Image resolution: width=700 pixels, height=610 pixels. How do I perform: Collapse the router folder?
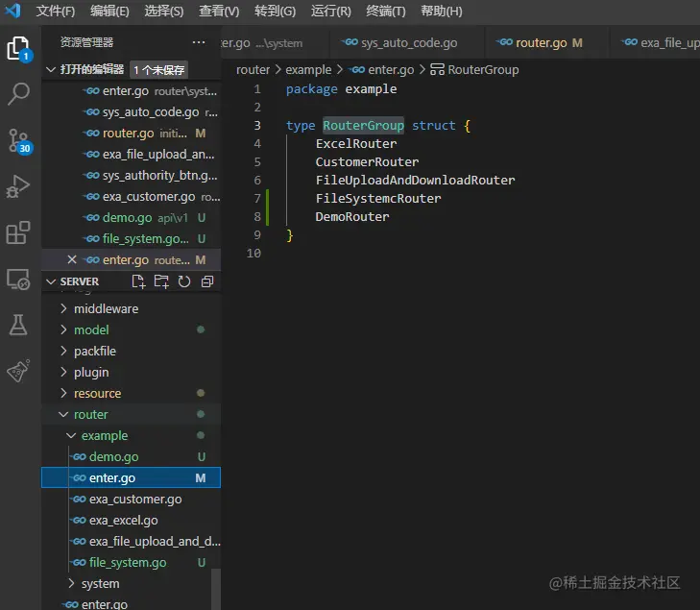click(132, 414)
